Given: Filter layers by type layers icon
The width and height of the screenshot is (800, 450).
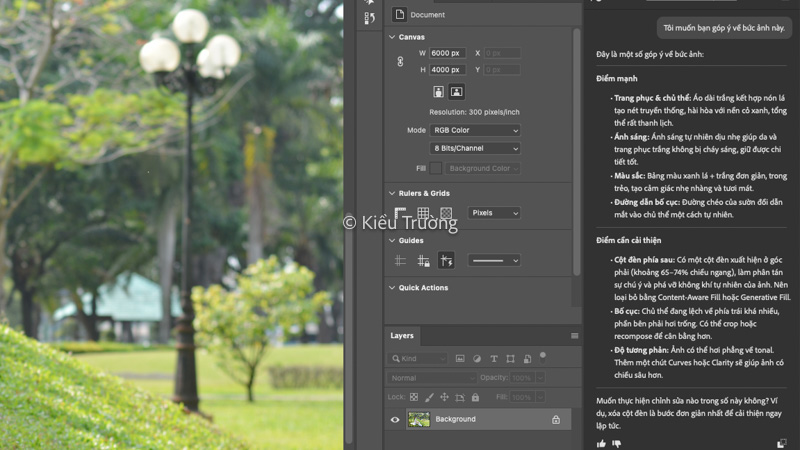Looking at the screenshot, I should click(494, 359).
